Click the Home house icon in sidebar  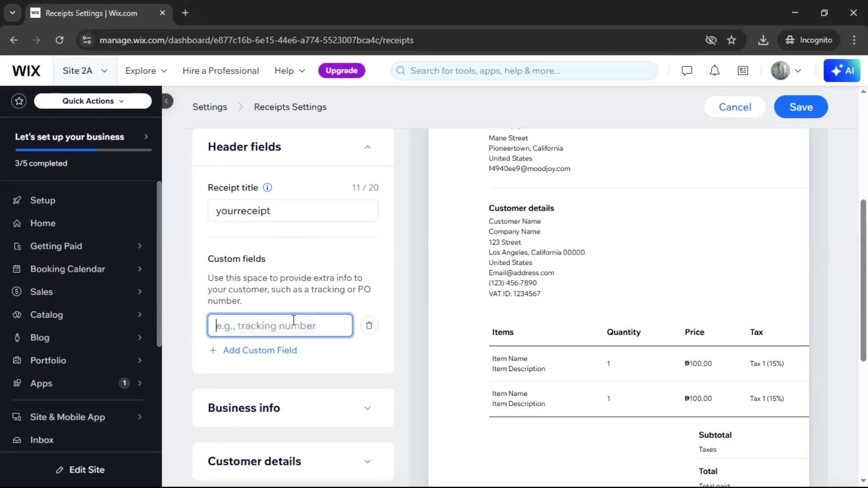(17, 223)
